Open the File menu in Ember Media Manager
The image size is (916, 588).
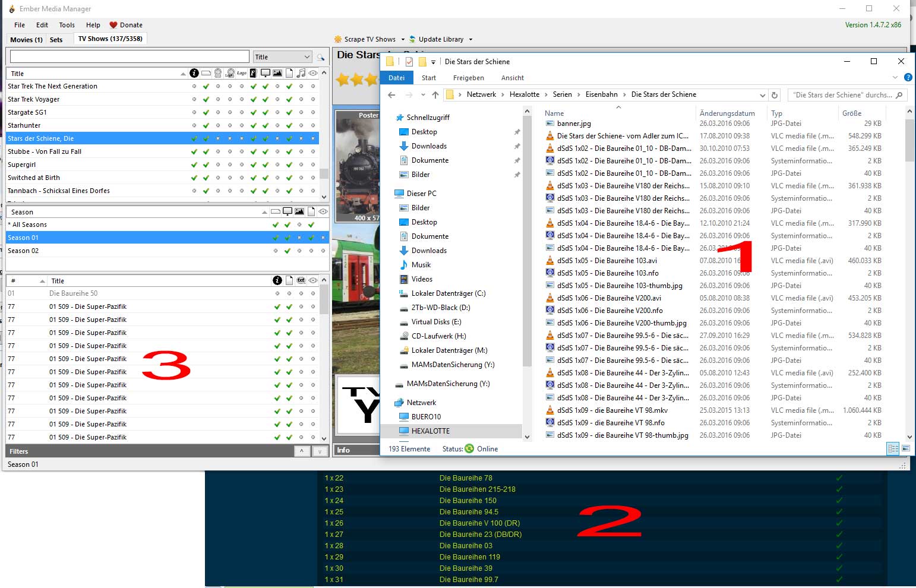[x=20, y=25]
